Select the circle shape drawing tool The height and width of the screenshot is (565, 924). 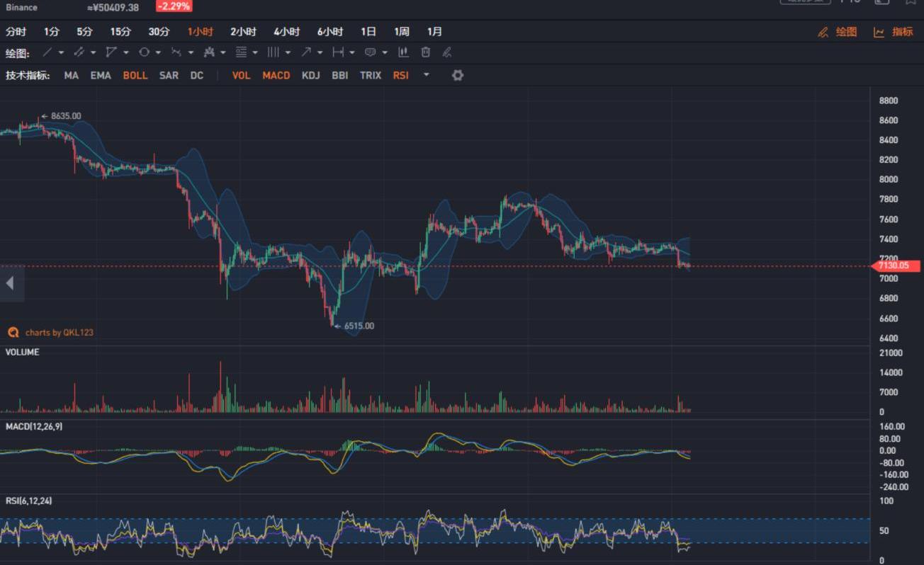pos(144,52)
